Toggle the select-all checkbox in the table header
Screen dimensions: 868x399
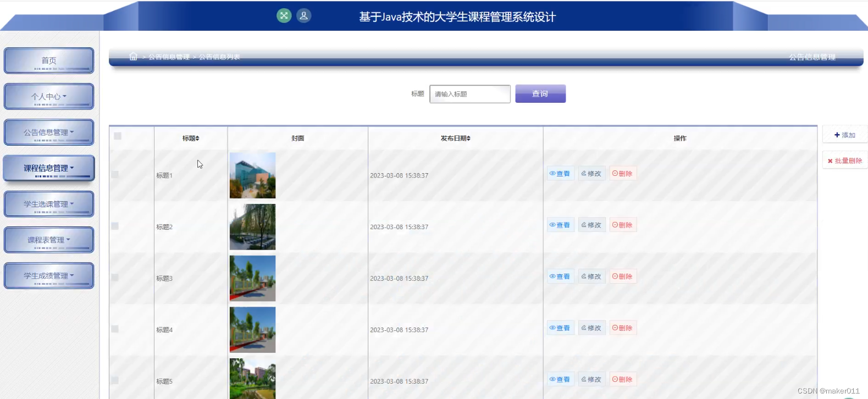[x=118, y=136]
